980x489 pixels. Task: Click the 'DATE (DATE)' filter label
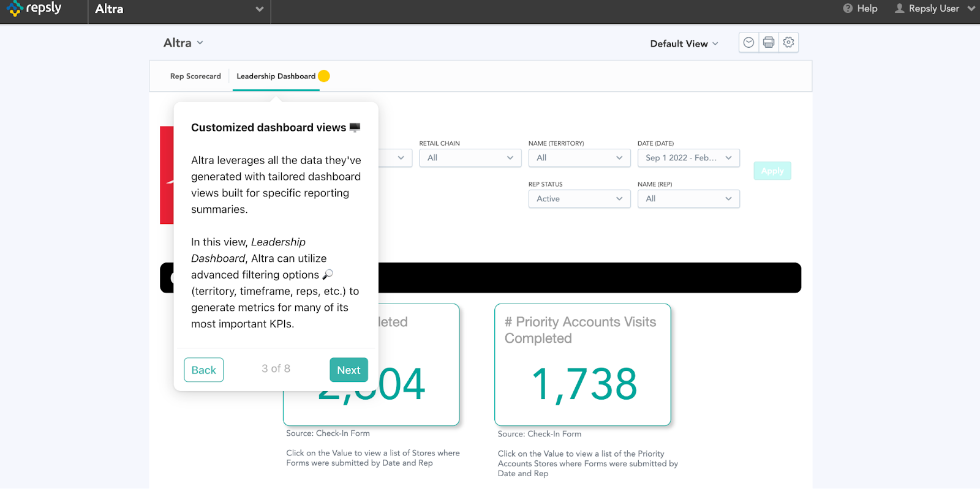655,143
